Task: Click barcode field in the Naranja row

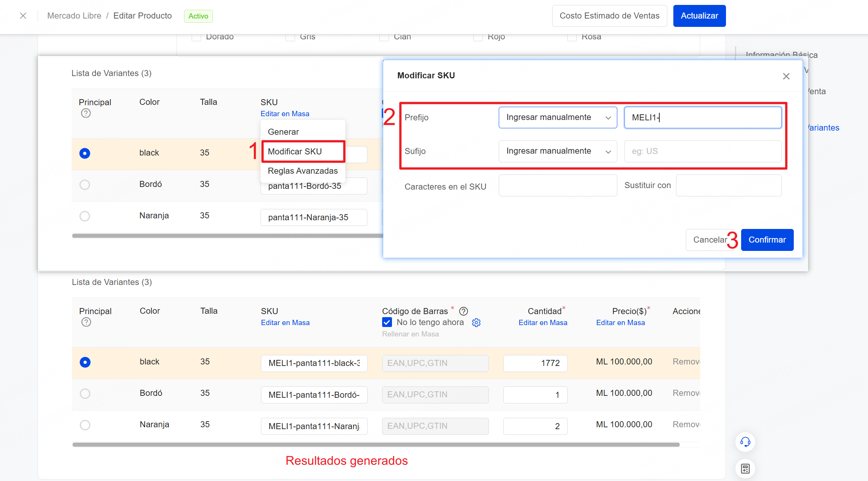Action: [x=435, y=426]
